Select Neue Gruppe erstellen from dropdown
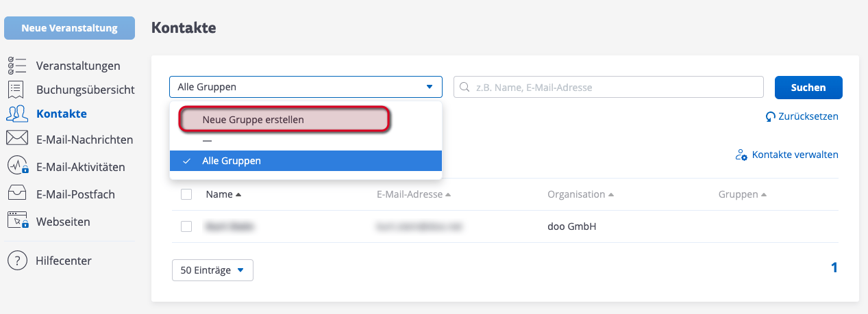Image resolution: width=868 pixels, height=314 pixels. click(x=284, y=119)
